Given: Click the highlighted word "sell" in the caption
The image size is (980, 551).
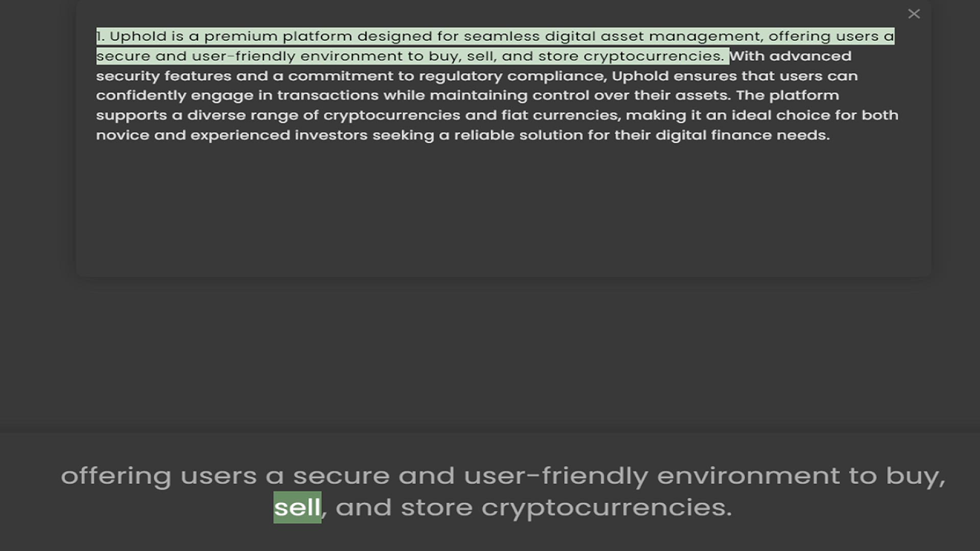Looking at the screenshot, I should tap(297, 507).
